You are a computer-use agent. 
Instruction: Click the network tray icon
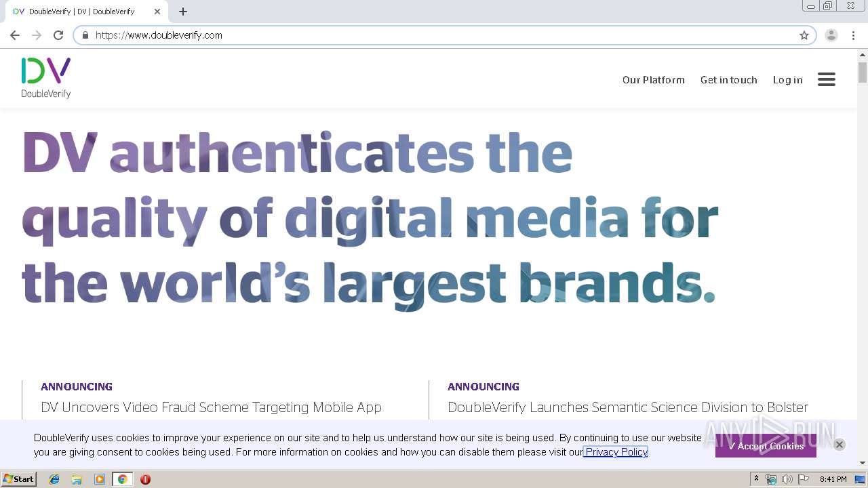pos(771,479)
